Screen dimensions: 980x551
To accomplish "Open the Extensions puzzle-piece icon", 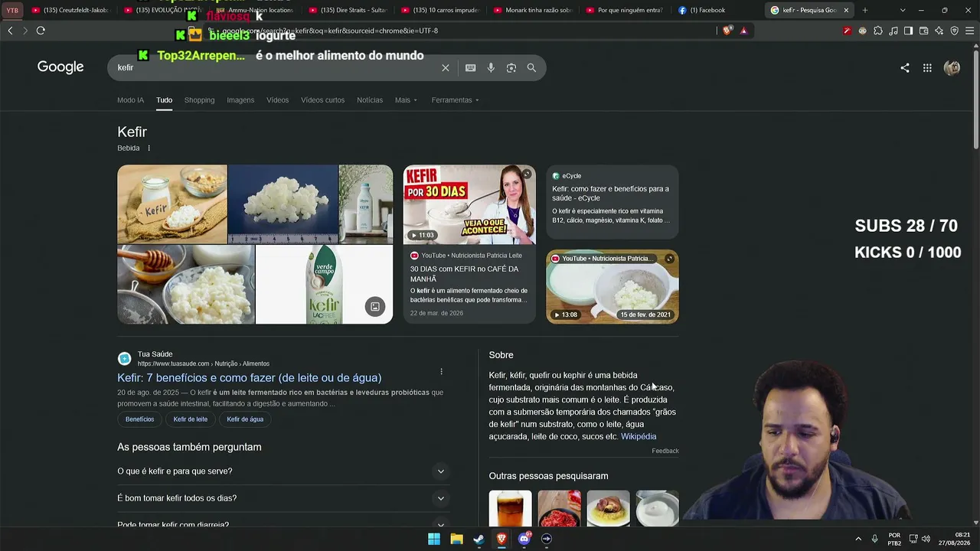I will click(x=878, y=31).
